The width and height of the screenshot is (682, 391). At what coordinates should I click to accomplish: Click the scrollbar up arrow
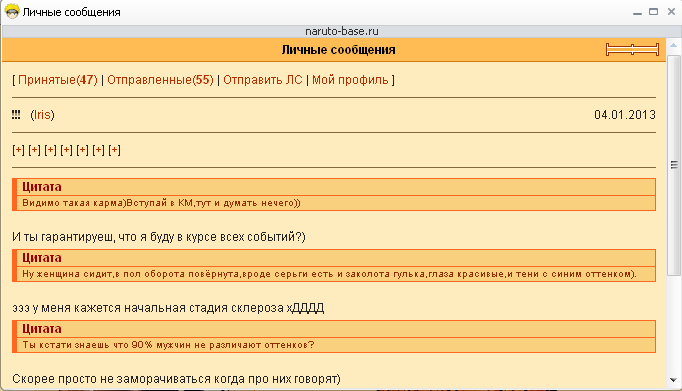click(x=673, y=45)
